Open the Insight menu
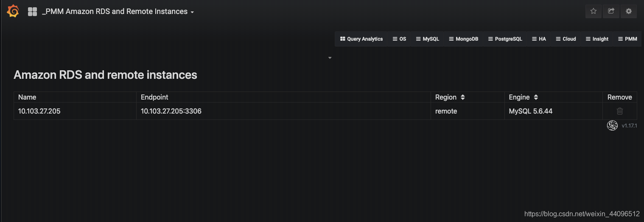 point(597,39)
